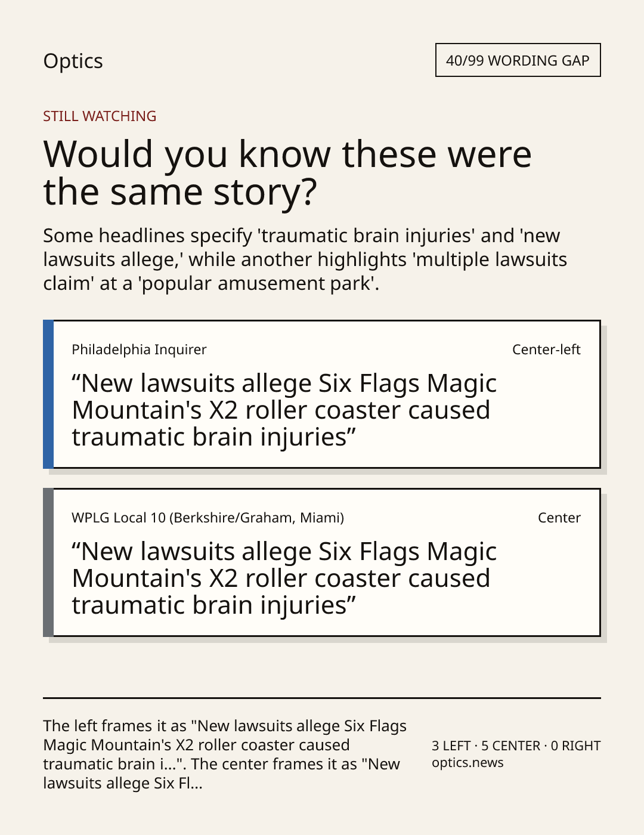The width and height of the screenshot is (644, 835).
Task: Click the Optics logo text
Action: [x=73, y=61]
